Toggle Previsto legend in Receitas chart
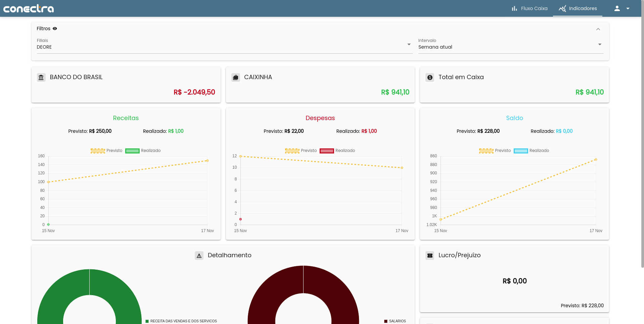Viewport: 644px width, 324px height. pyautogui.click(x=106, y=151)
